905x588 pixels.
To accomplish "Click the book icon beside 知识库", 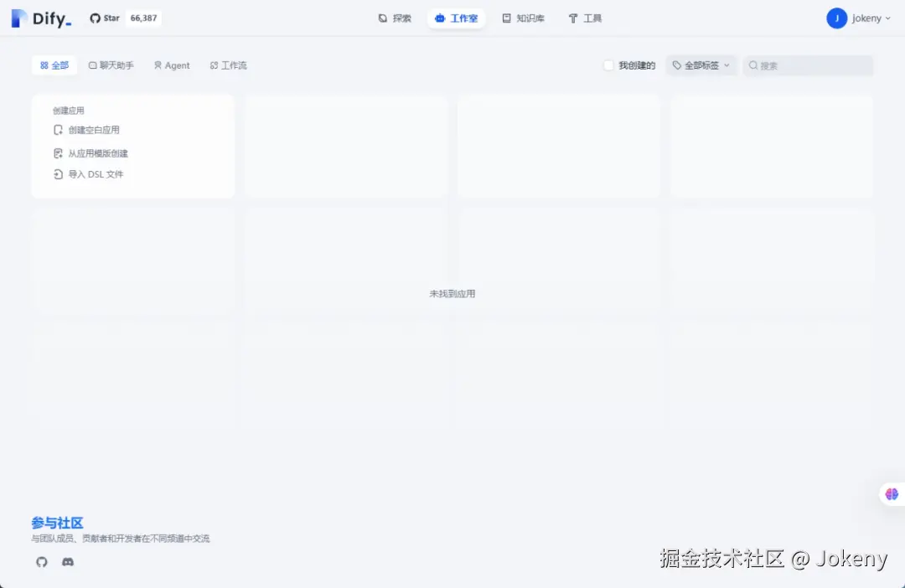I will tap(506, 18).
